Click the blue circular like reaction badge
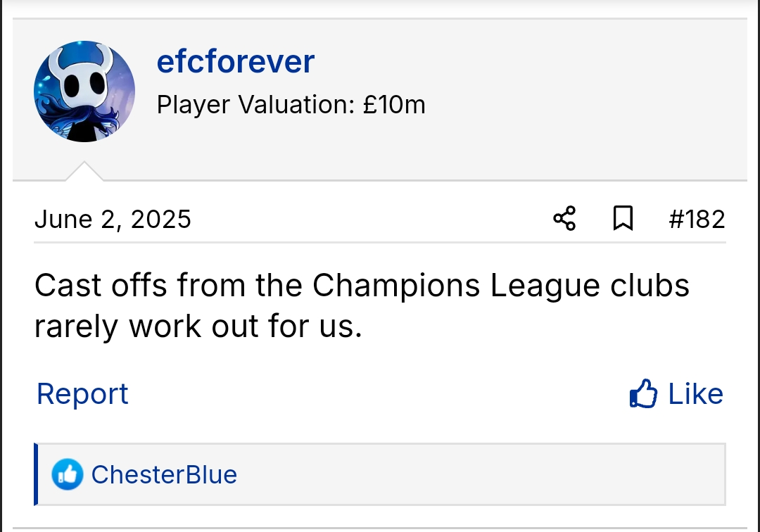 pos(68,475)
